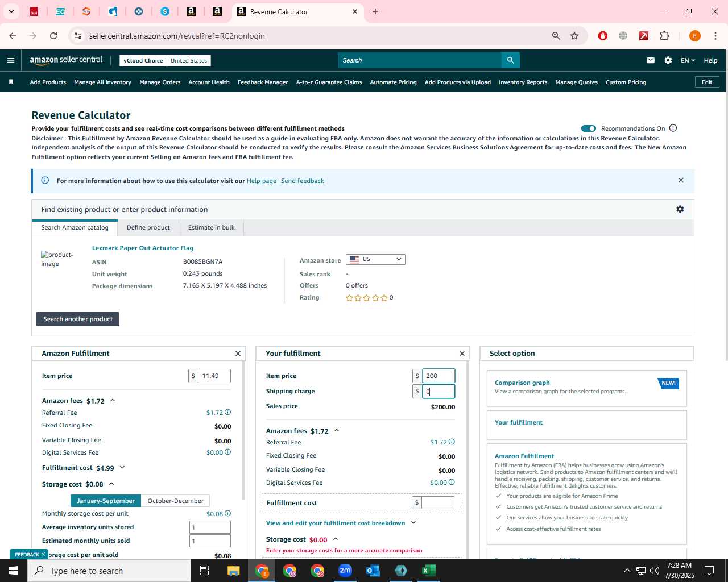Collapse Amazon fees in Amazon Fulfillment
Image resolution: width=728 pixels, height=582 pixels.
[x=113, y=400]
